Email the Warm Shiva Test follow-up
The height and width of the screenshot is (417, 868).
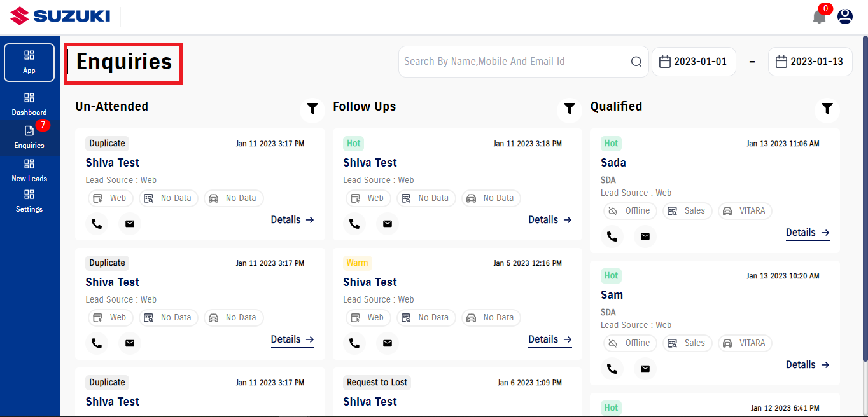coord(388,343)
